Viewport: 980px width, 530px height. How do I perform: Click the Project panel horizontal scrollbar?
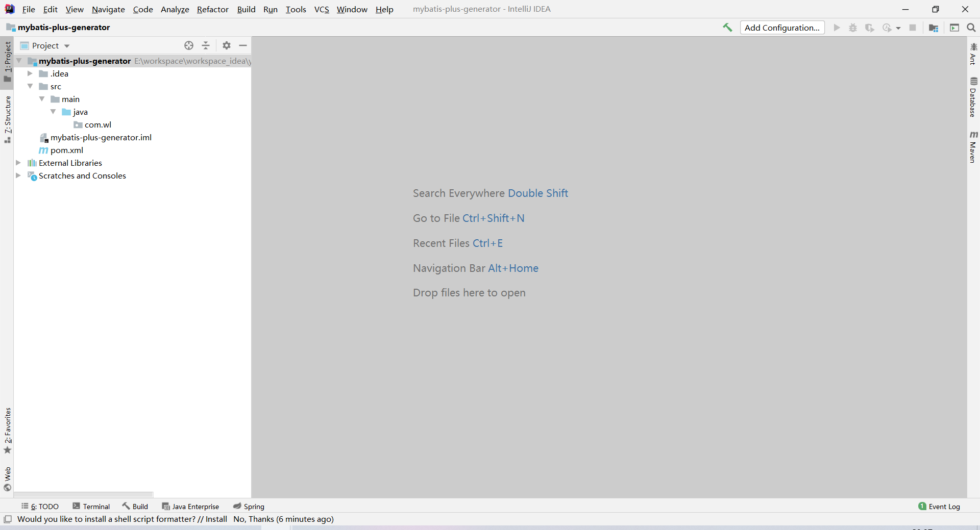click(x=83, y=494)
